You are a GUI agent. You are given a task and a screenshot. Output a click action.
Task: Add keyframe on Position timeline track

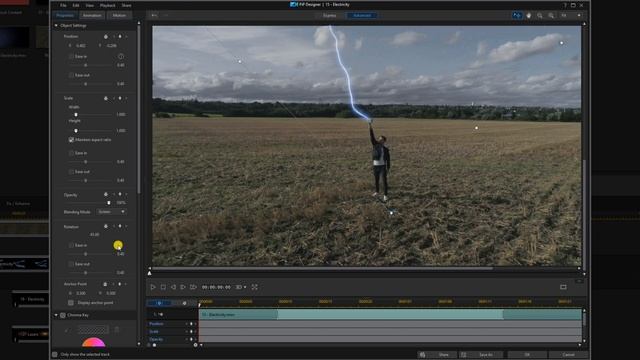coord(191,324)
